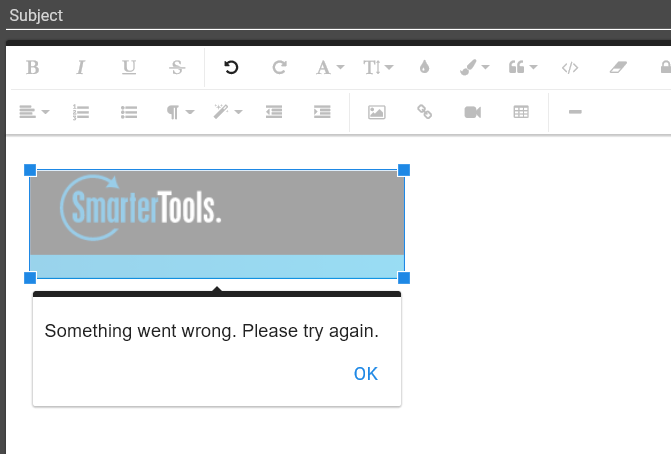
Task: Click the Undo arrow icon
Action: (231, 68)
